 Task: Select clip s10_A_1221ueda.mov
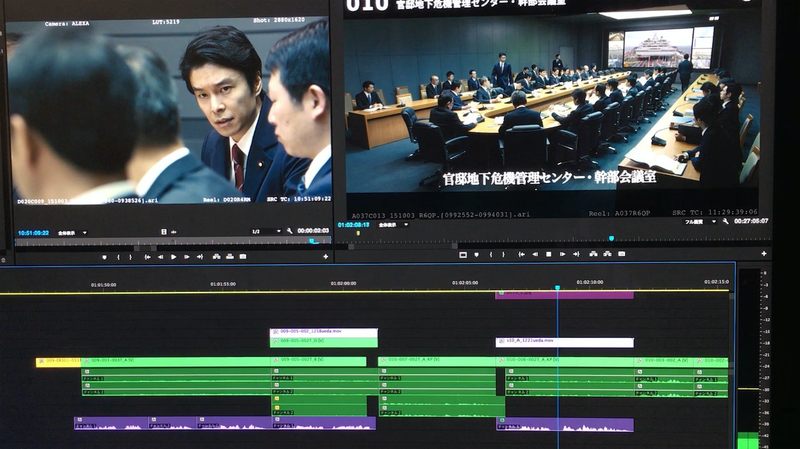(565, 342)
